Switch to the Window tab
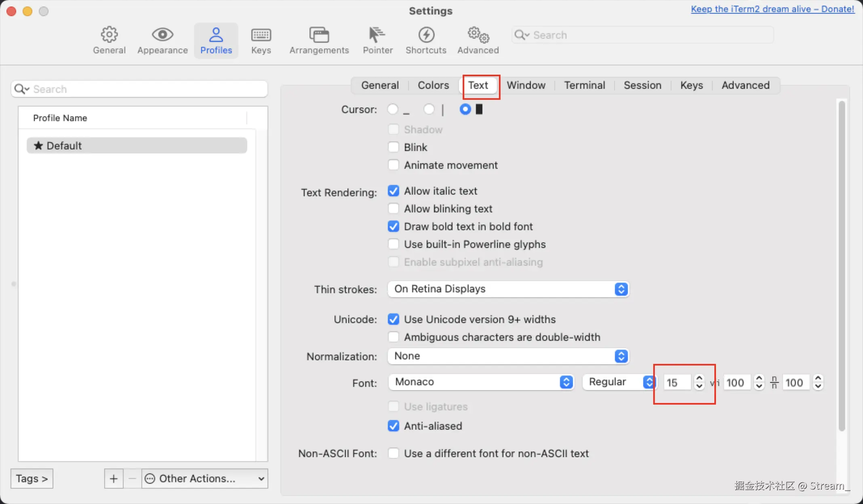The image size is (863, 504). [526, 85]
